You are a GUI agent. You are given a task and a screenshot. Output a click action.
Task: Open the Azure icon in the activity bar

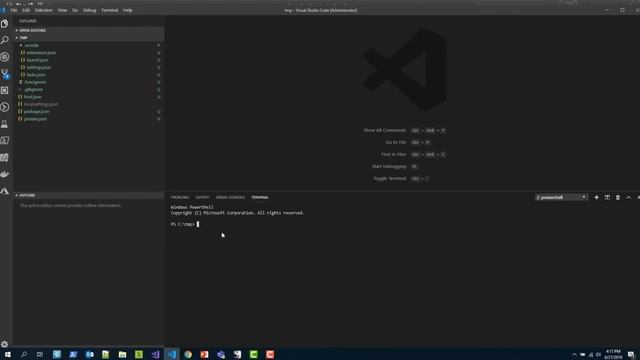pyautogui.click(x=4, y=191)
